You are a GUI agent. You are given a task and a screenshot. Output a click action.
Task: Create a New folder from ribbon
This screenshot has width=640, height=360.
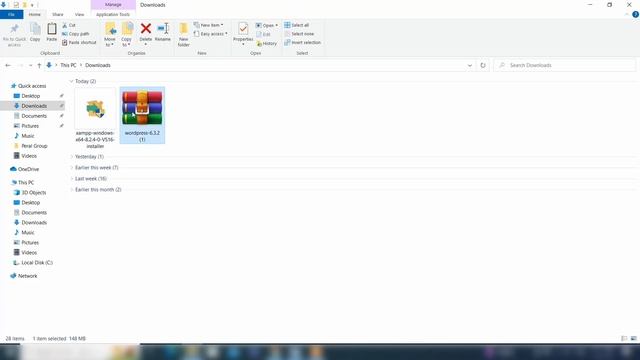tap(184, 35)
